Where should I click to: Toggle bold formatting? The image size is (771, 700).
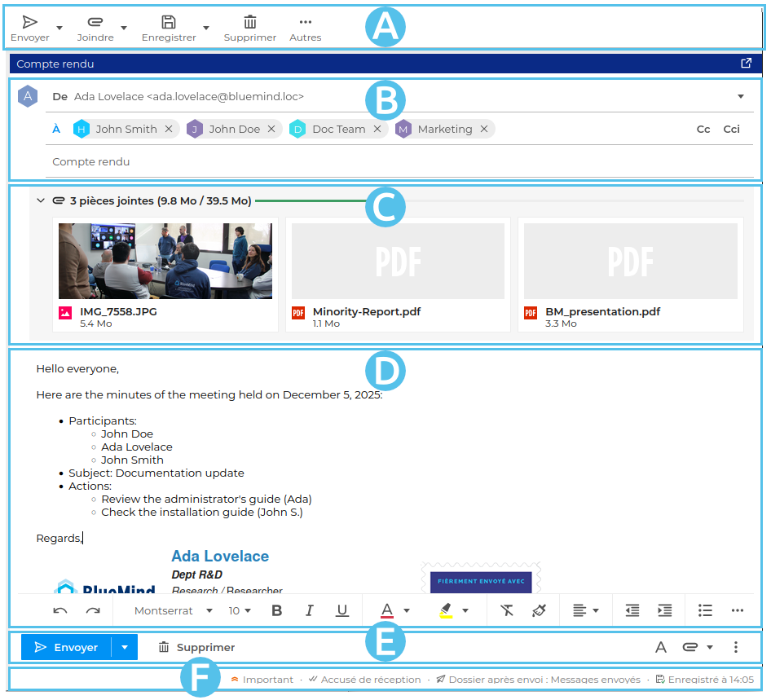coord(276,610)
